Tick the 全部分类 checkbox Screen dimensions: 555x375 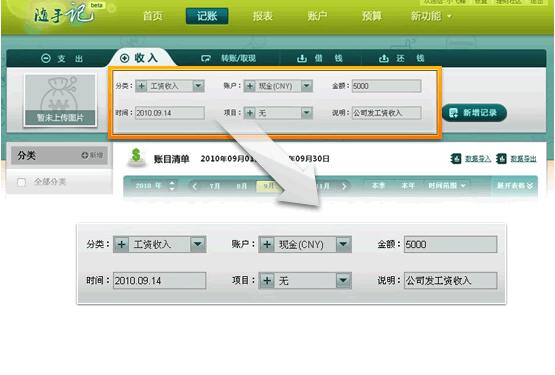[x=21, y=182]
